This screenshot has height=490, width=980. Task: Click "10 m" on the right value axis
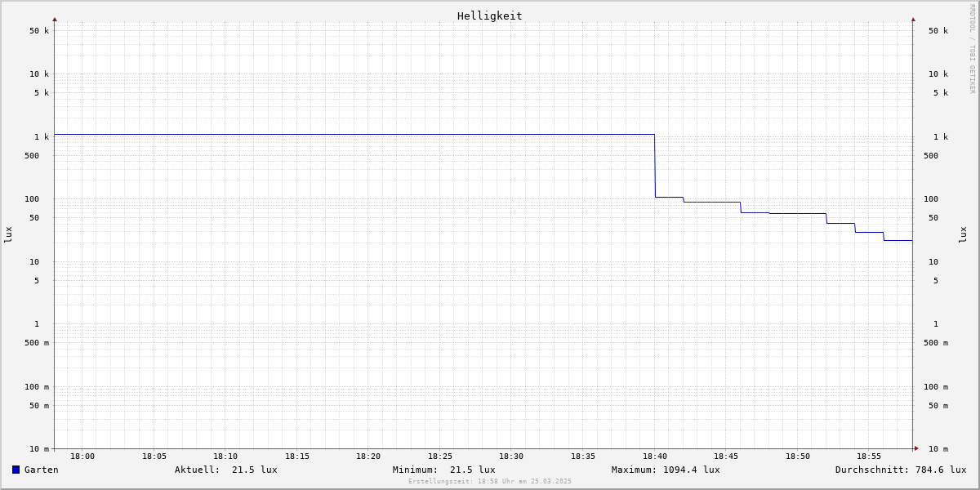pos(938,449)
